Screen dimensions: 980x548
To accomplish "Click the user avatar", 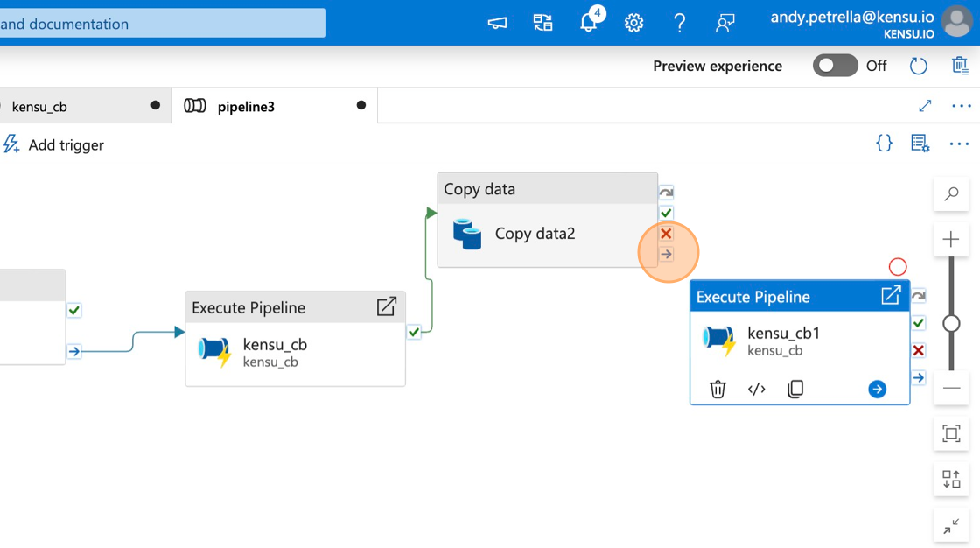I will 957,22.
